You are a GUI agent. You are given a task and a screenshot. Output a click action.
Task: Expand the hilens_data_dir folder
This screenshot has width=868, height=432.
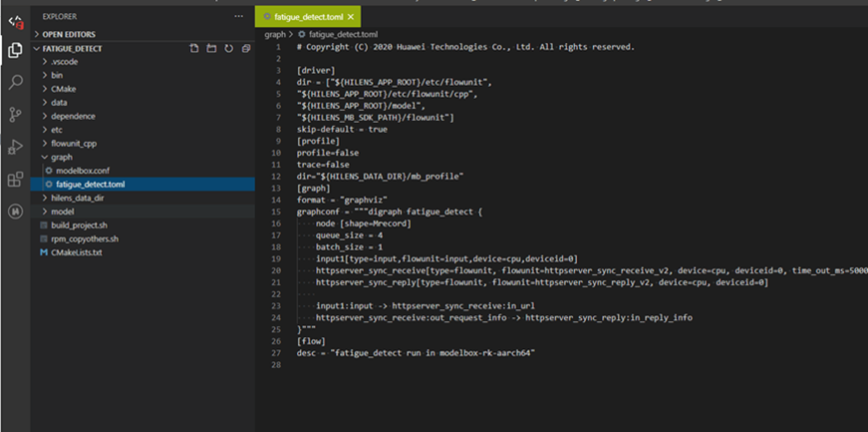[x=143, y=198]
